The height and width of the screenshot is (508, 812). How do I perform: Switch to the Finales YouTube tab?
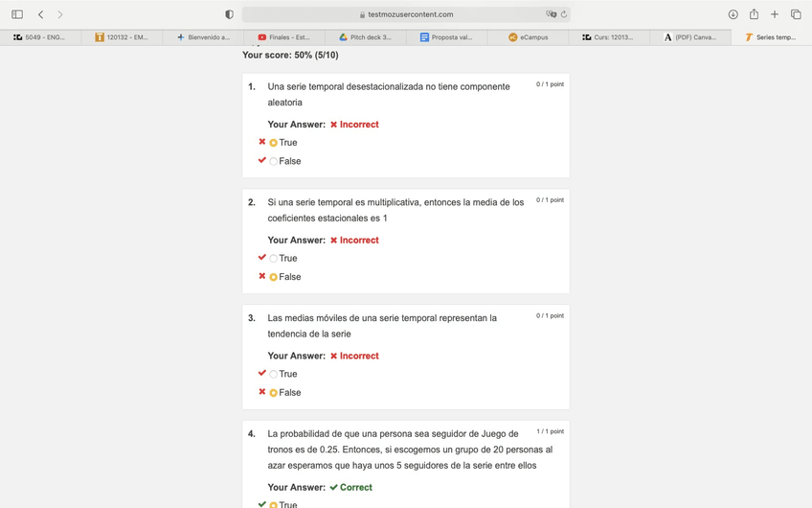(284, 37)
